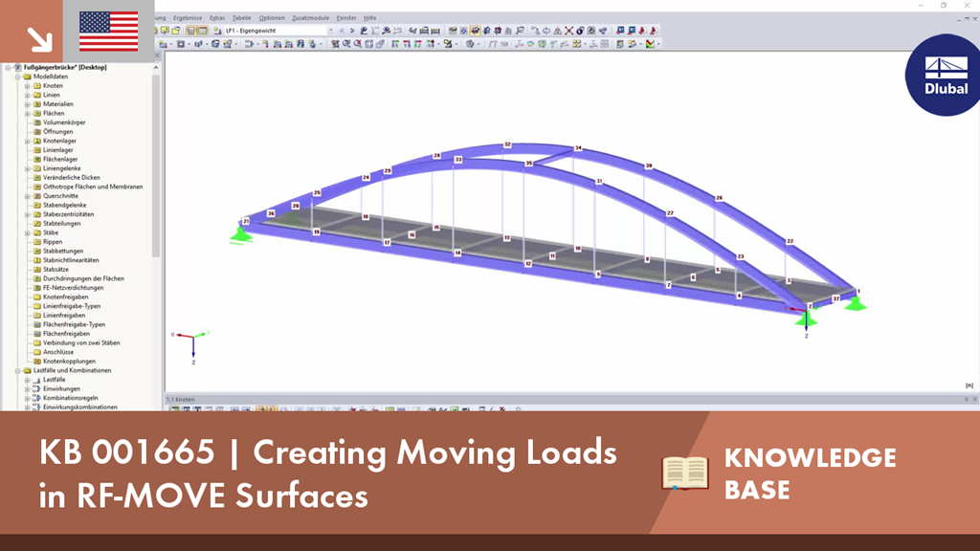The width and height of the screenshot is (980, 551).
Task: Click the wireframe box view icon
Action: (x=368, y=44)
